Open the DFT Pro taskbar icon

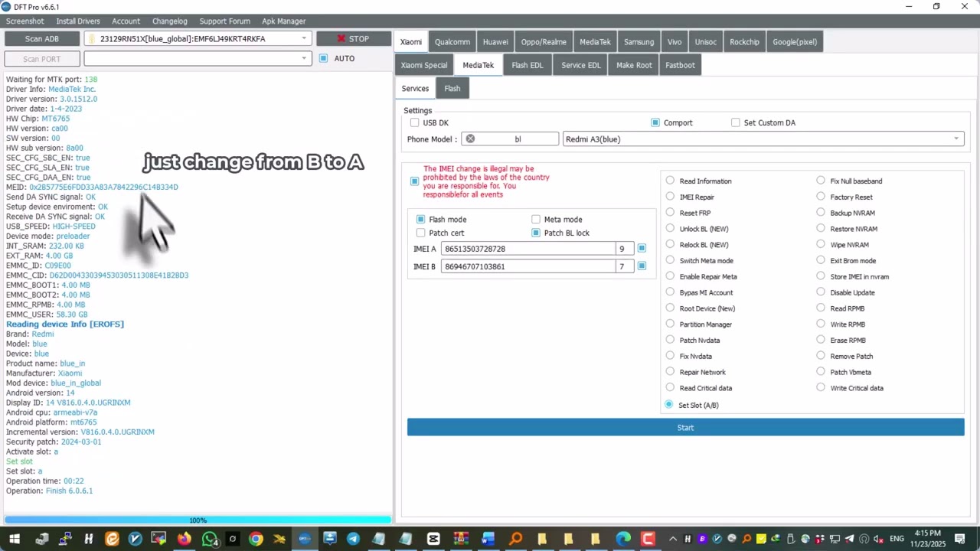click(x=305, y=540)
